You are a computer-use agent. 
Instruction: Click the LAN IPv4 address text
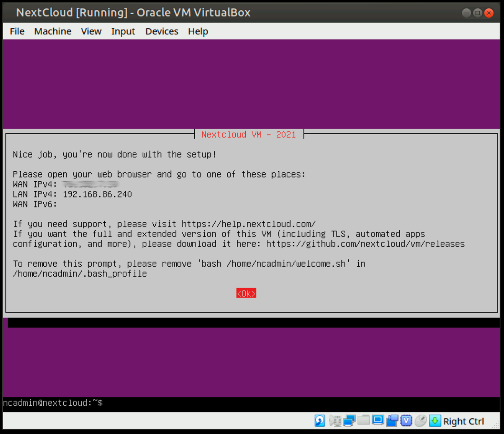tap(72, 194)
